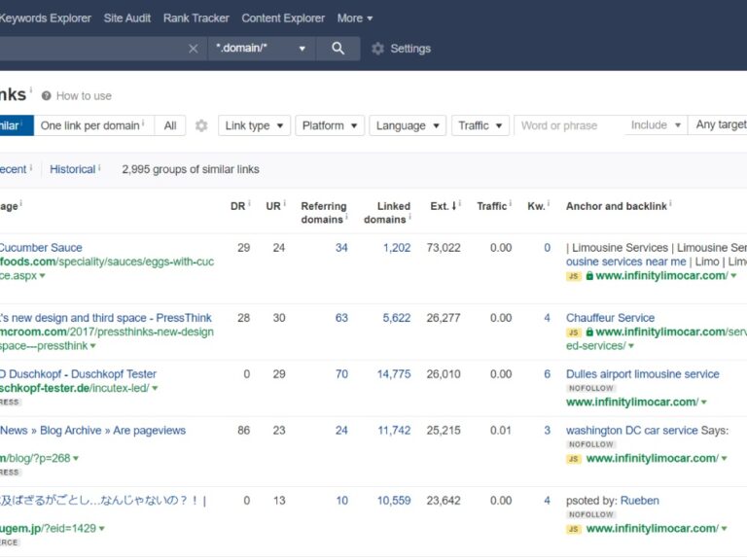The width and height of the screenshot is (747, 560).
Task: Click the Settings label in the top bar
Action: pyautogui.click(x=410, y=49)
